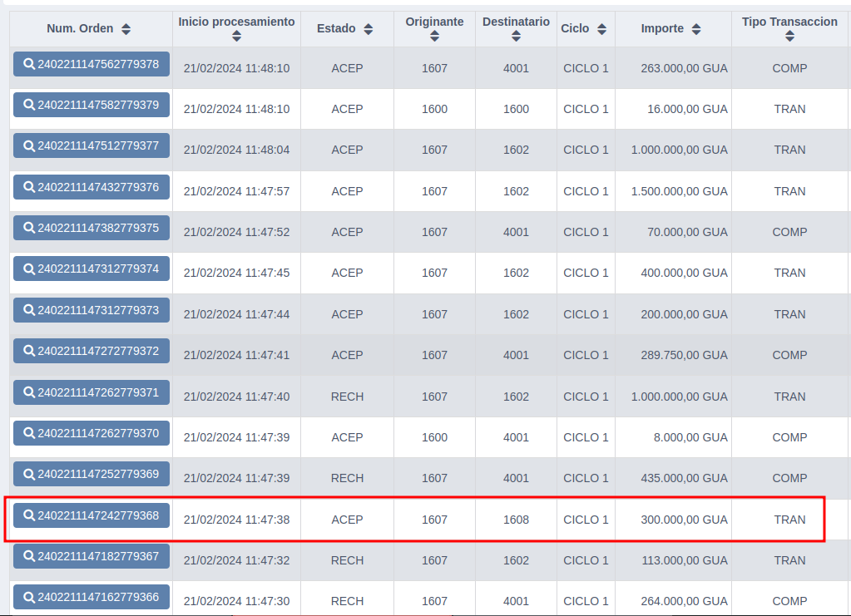Select amount 8.000,00 GUA cell
The width and height of the screenshot is (851, 616).
tap(673, 437)
